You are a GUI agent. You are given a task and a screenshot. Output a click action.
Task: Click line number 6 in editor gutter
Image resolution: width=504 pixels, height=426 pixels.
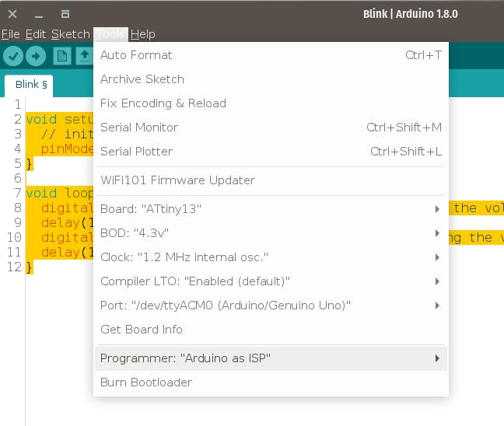(x=18, y=178)
